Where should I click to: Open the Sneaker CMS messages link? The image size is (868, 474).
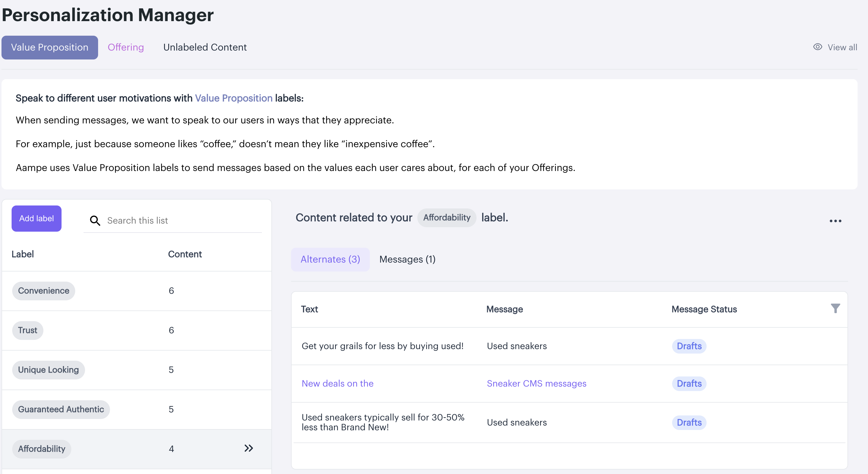537,384
